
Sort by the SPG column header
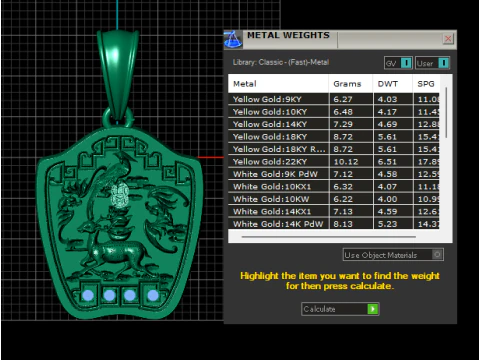point(426,84)
